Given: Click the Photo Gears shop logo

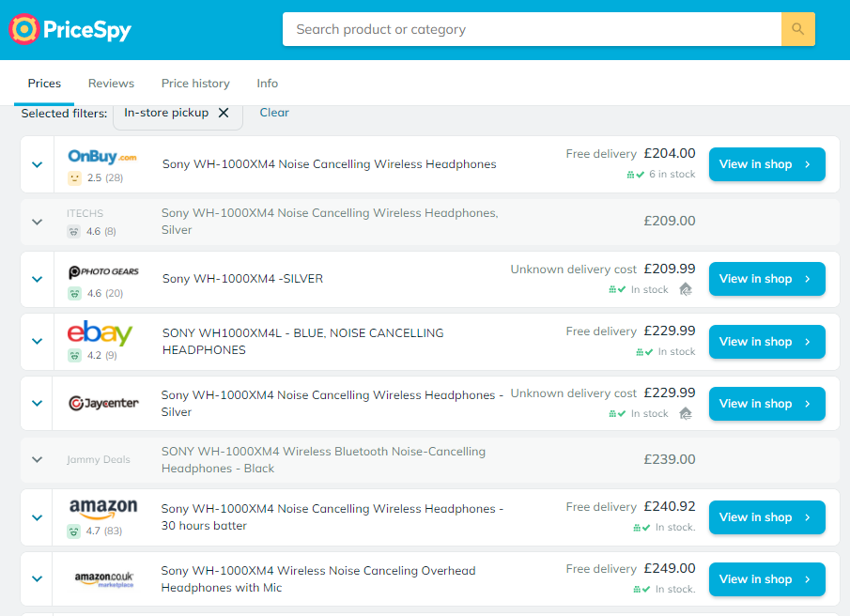Looking at the screenshot, I should click(103, 271).
